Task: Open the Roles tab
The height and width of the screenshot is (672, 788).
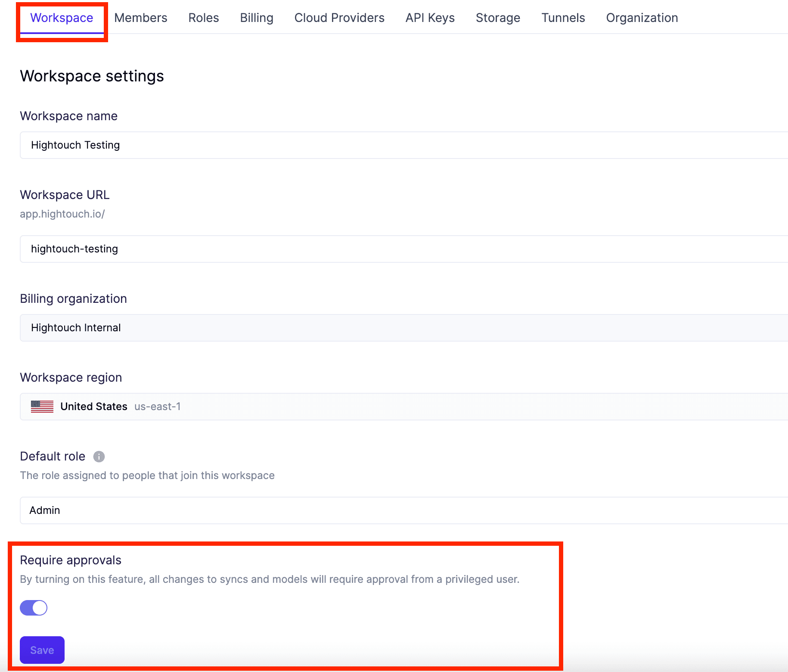Action: coord(203,18)
